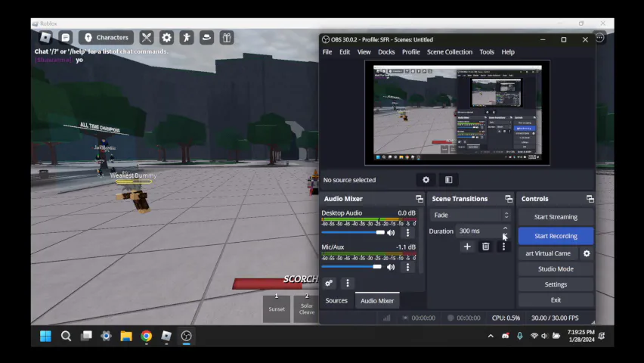Switch to the Audio Mixer tab
This screenshot has width=644, height=363.
coord(377,300)
